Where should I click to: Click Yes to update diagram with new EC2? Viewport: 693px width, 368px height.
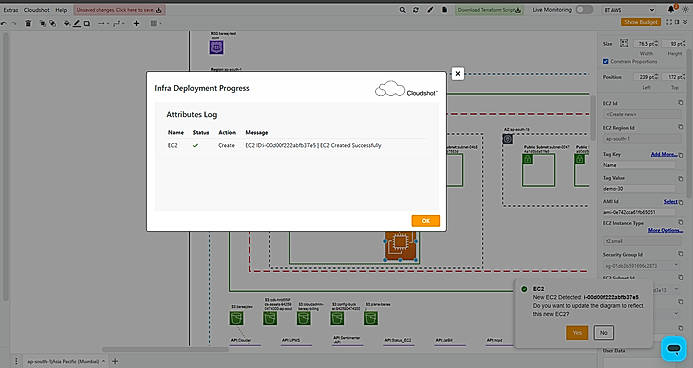[x=577, y=333]
